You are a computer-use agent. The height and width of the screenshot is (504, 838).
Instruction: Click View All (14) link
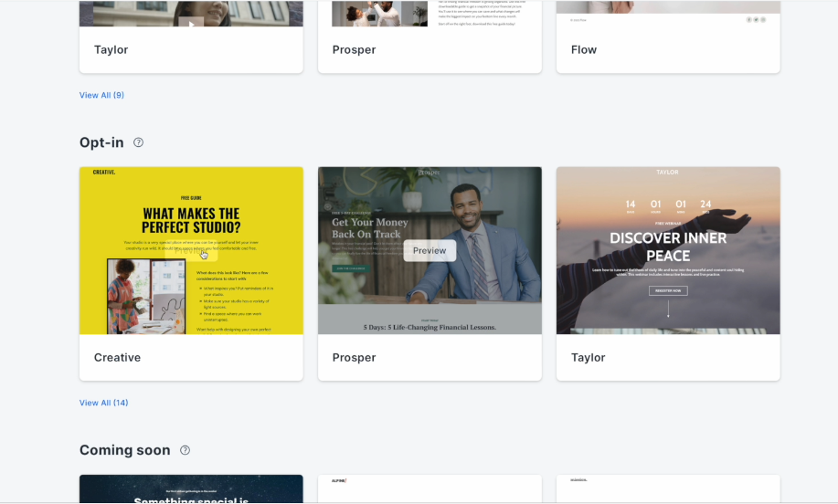103,403
